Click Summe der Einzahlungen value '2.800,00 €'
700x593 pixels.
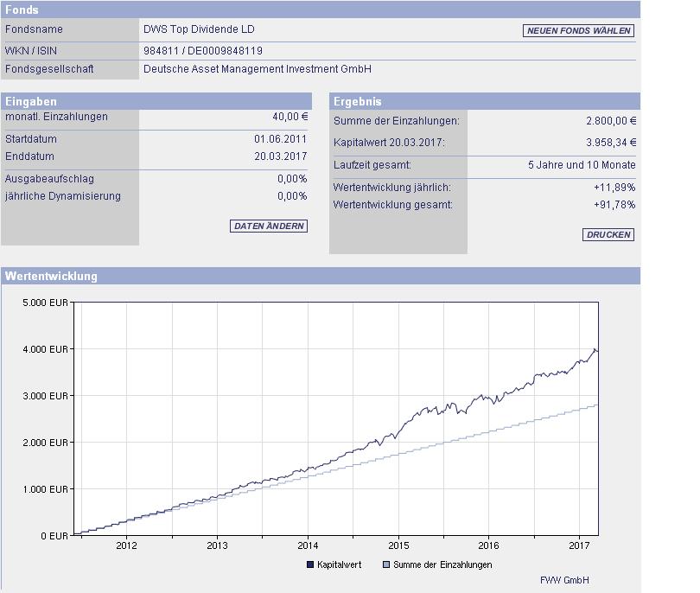tap(611, 120)
